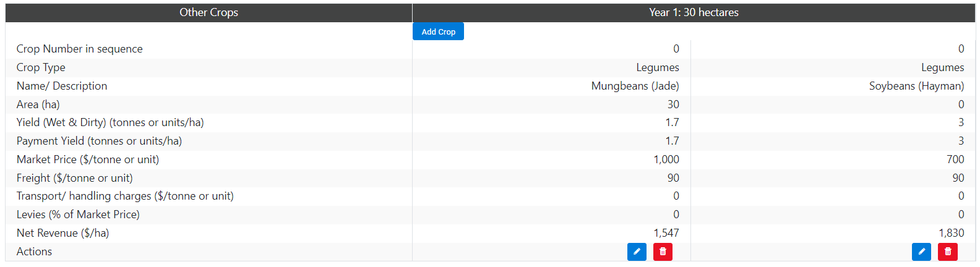Click the Area (ha) value 30 for Mungbeans

coord(673,104)
